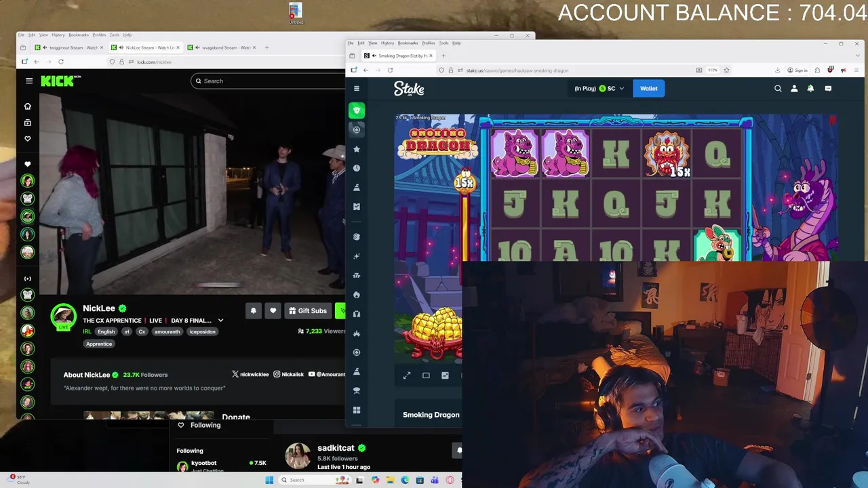Viewport: 868px width, 488px height.
Task: Click green Stake shield sidebar icon
Action: 357,110
